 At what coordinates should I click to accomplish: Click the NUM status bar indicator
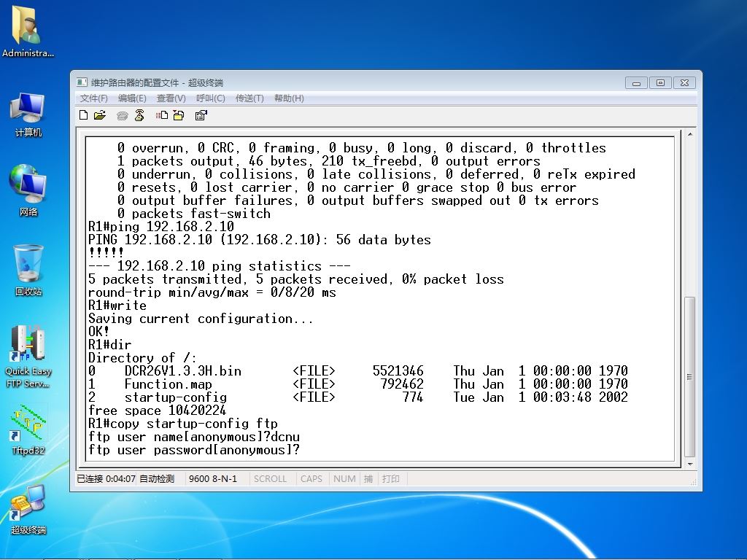tap(344, 478)
